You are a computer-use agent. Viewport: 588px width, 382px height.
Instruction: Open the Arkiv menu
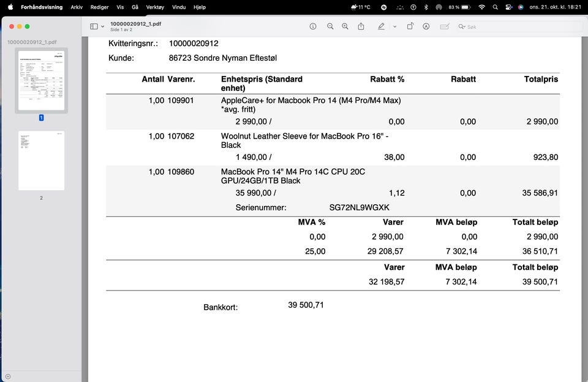coord(77,7)
